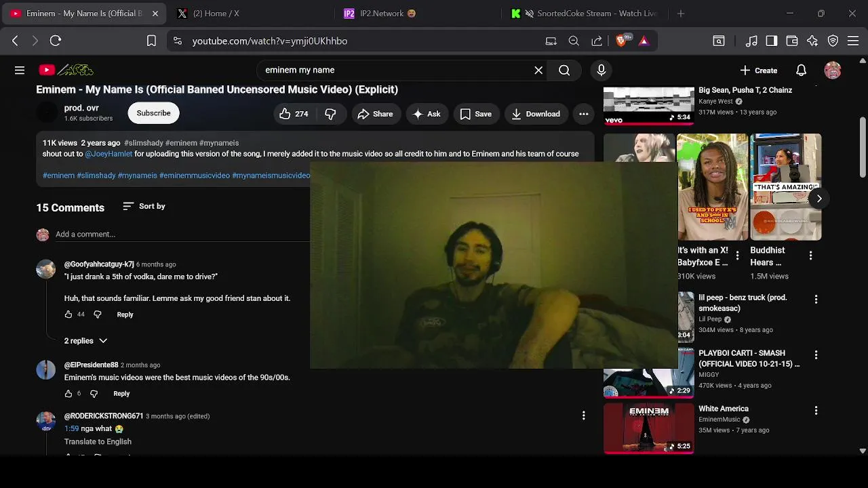Open the White America video thumbnail

click(x=648, y=428)
